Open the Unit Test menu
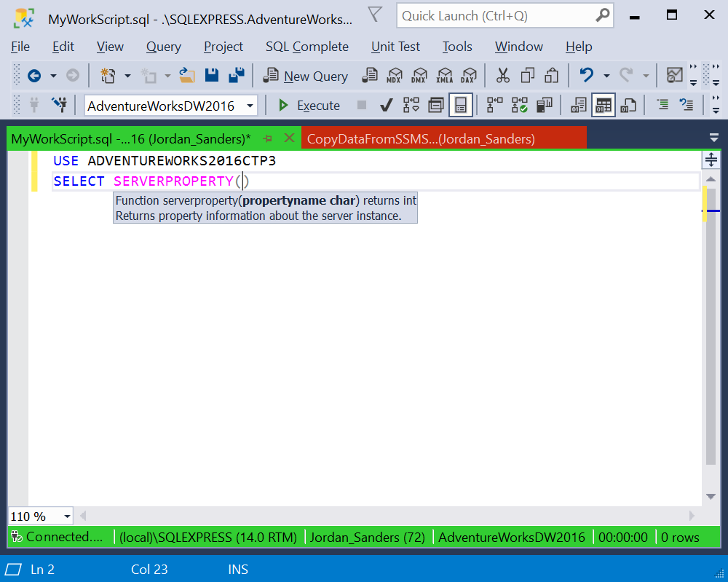Image resolution: width=728 pixels, height=582 pixels. coord(395,47)
